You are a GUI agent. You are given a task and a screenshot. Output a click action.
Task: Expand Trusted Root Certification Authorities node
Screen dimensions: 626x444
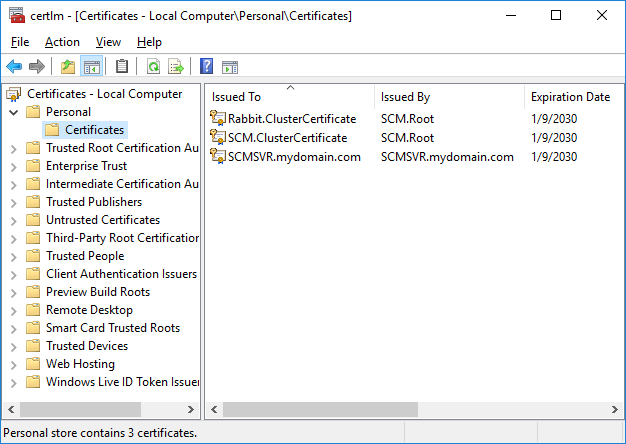click(x=13, y=148)
